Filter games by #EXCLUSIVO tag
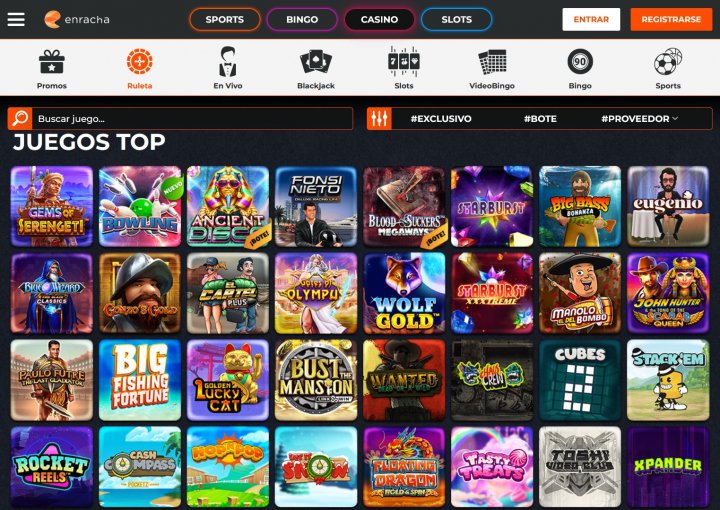This screenshot has width=720, height=510. (x=441, y=118)
